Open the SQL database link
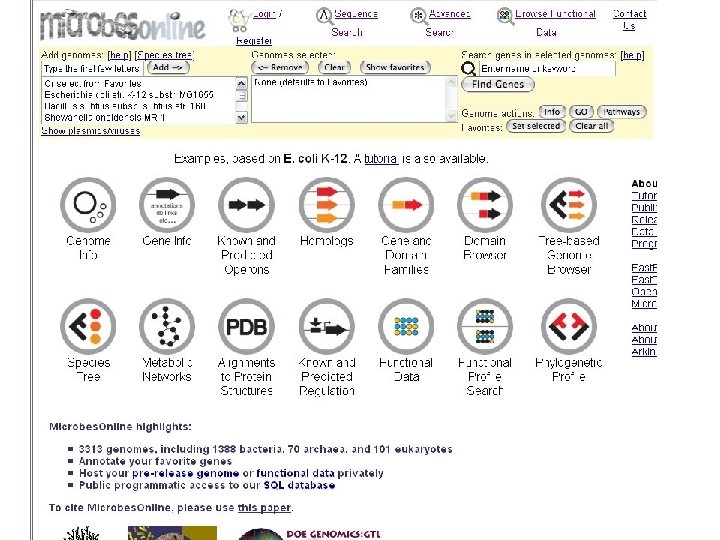This screenshot has height=540, width=720. pyautogui.click(x=299, y=485)
